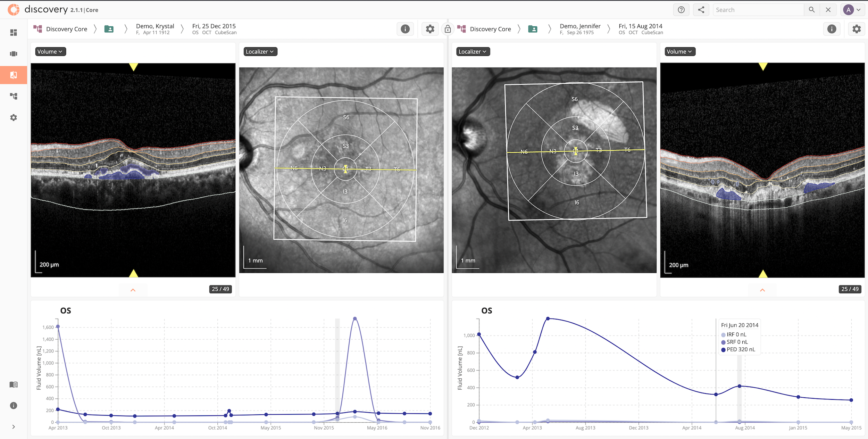This screenshot has height=439, width=868.
Task: Open dashboard grid icon in left sidebar
Action: (14, 32)
